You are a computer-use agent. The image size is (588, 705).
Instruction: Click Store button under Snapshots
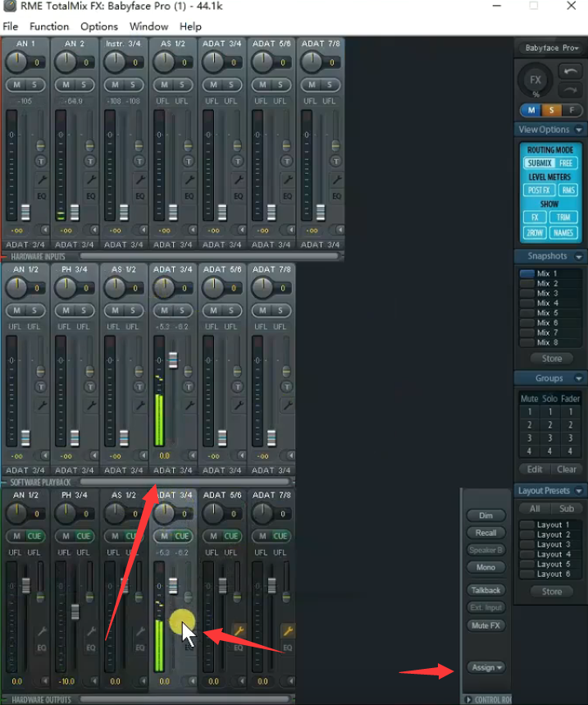click(x=551, y=359)
